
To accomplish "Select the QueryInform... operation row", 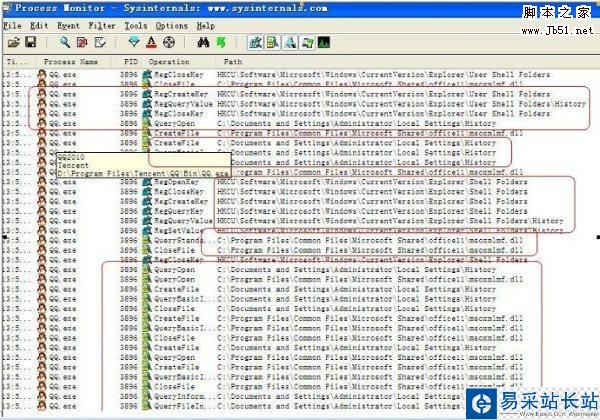I will pyautogui.click(x=300, y=396).
